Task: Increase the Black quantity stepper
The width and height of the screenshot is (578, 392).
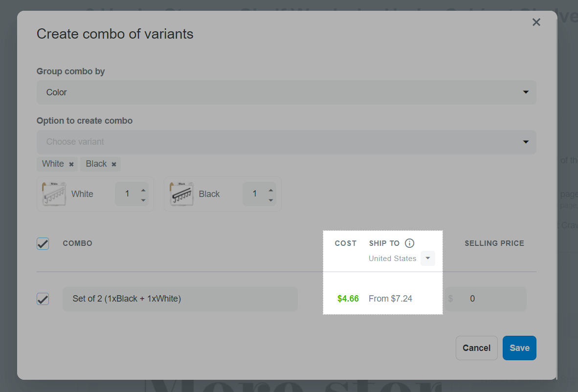Action: pyautogui.click(x=270, y=190)
